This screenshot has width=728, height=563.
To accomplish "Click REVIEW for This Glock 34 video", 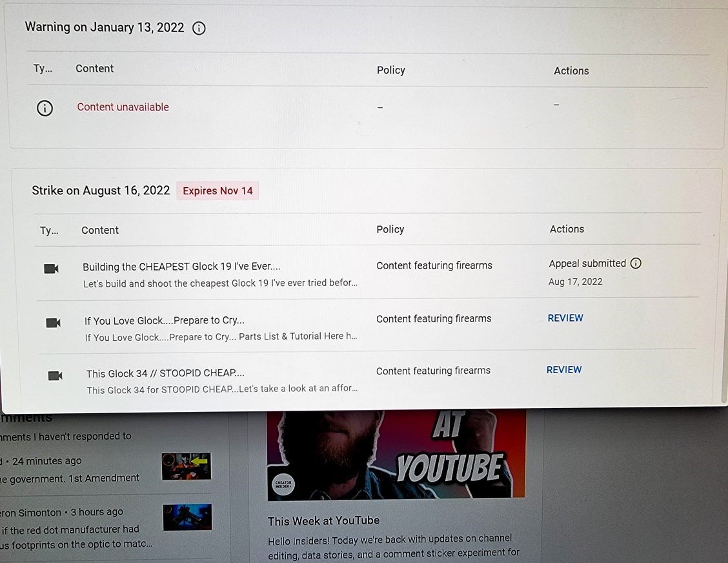I will (x=563, y=370).
